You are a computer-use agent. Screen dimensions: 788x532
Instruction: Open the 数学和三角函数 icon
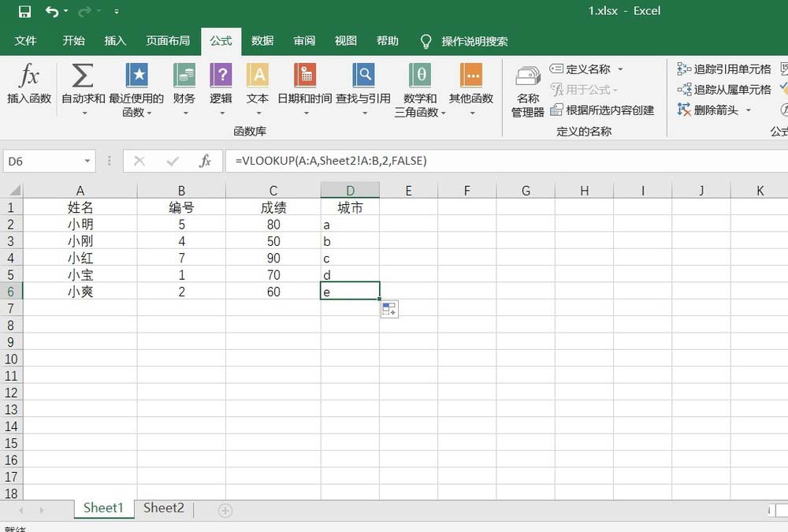point(420,76)
